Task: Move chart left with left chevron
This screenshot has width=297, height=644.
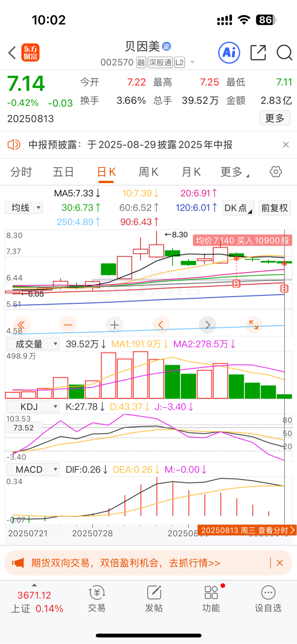Action: (x=161, y=325)
